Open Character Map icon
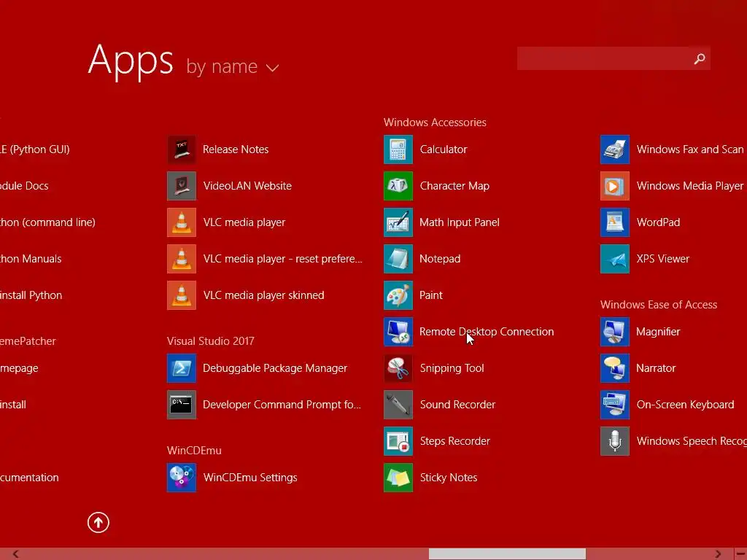The image size is (747, 560). [x=398, y=186]
